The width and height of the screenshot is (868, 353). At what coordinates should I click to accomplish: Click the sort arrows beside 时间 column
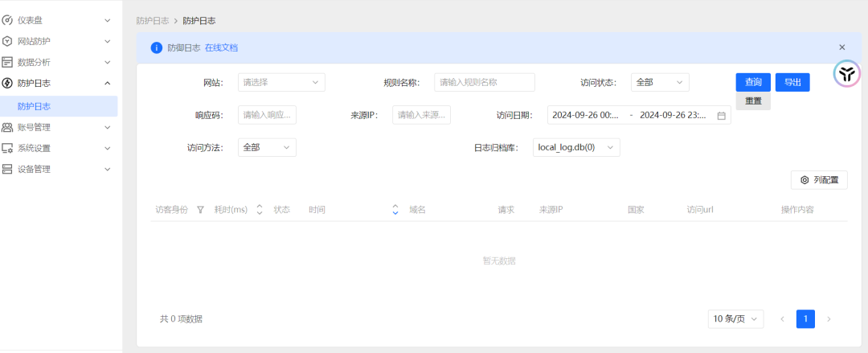click(395, 210)
